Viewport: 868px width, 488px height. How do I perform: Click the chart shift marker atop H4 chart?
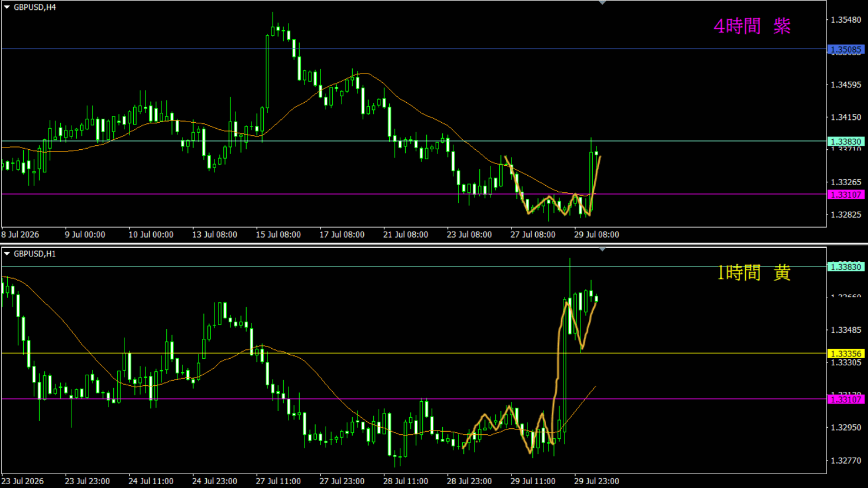point(602,3)
